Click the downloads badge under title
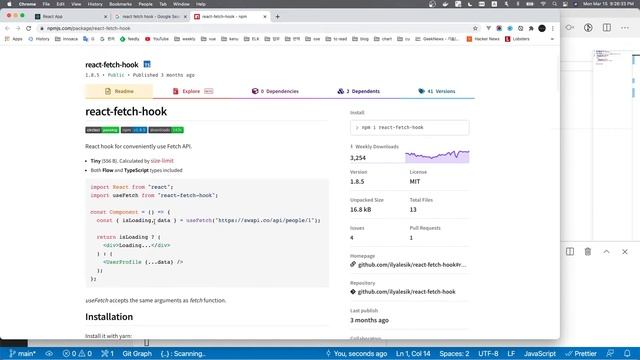This screenshot has width=640, height=360. click(x=166, y=130)
